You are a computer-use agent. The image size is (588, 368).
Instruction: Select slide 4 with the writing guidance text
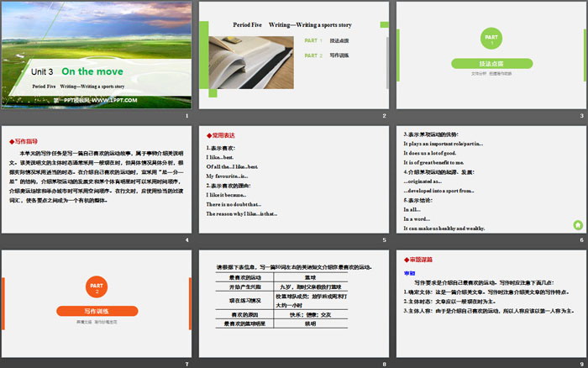pyautogui.click(x=97, y=181)
